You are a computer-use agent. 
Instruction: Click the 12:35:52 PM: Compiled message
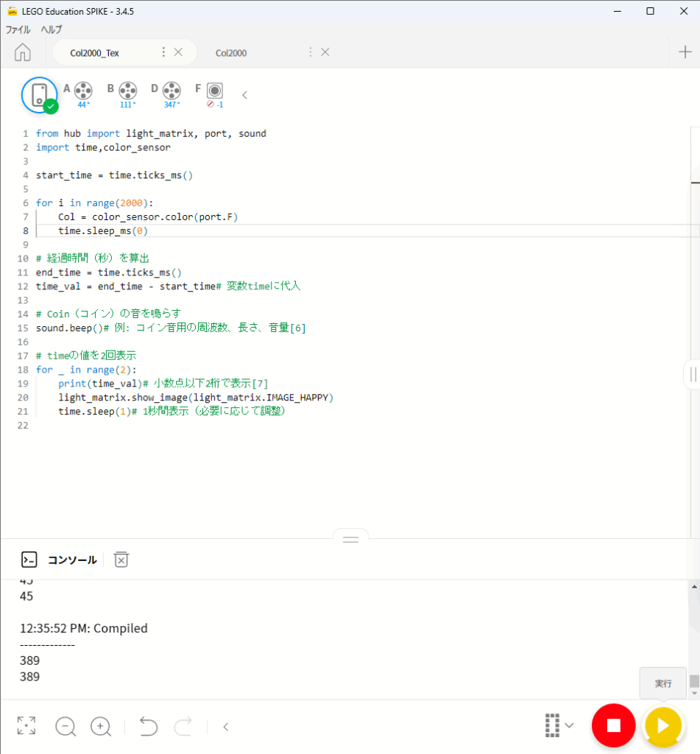[x=84, y=628]
